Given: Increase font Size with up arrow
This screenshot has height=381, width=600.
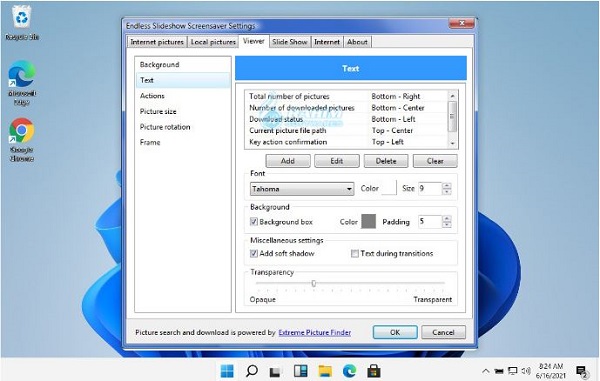Looking at the screenshot, I should pos(447,186).
